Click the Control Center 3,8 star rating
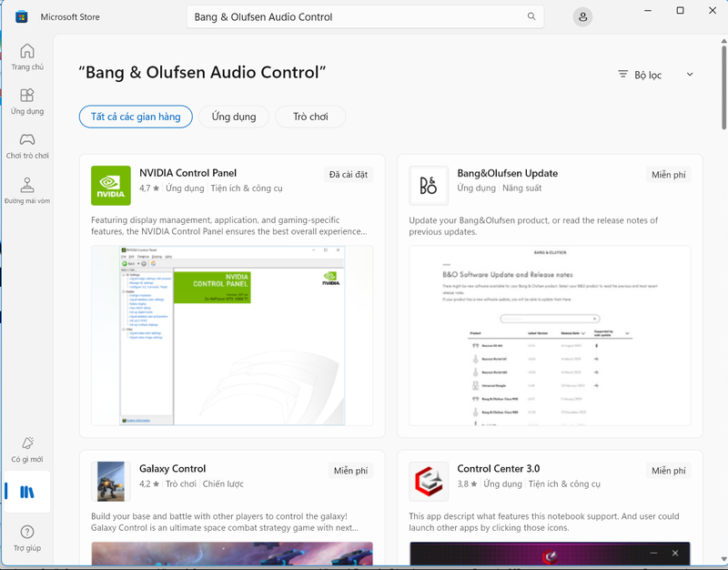The height and width of the screenshot is (570, 728). (x=468, y=484)
